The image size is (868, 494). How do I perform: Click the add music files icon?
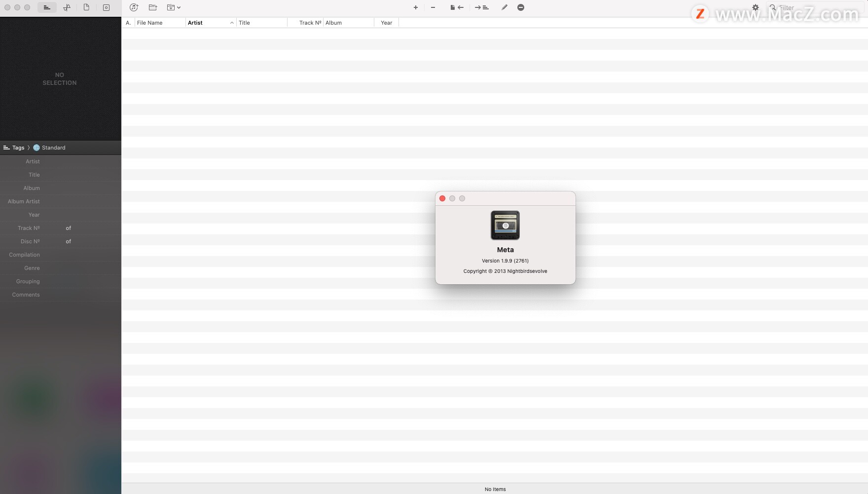click(134, 7)
